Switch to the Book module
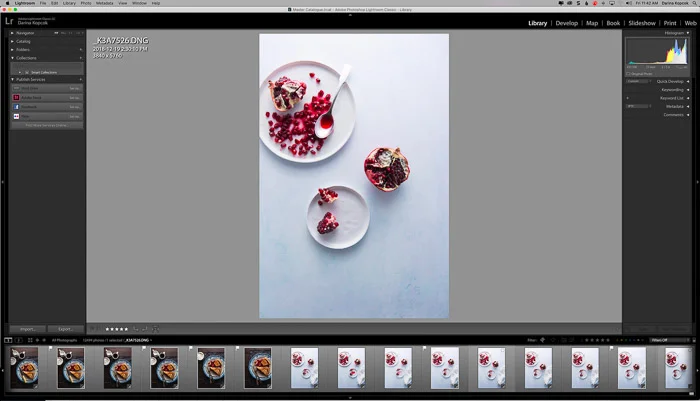 click(613, 23)
